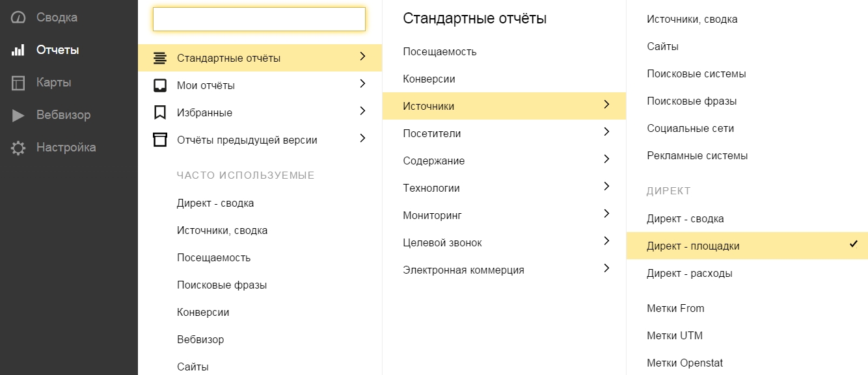This screenshot has height=375, width=868.
Task: Click the report search input field
Action: click(259, 19)
